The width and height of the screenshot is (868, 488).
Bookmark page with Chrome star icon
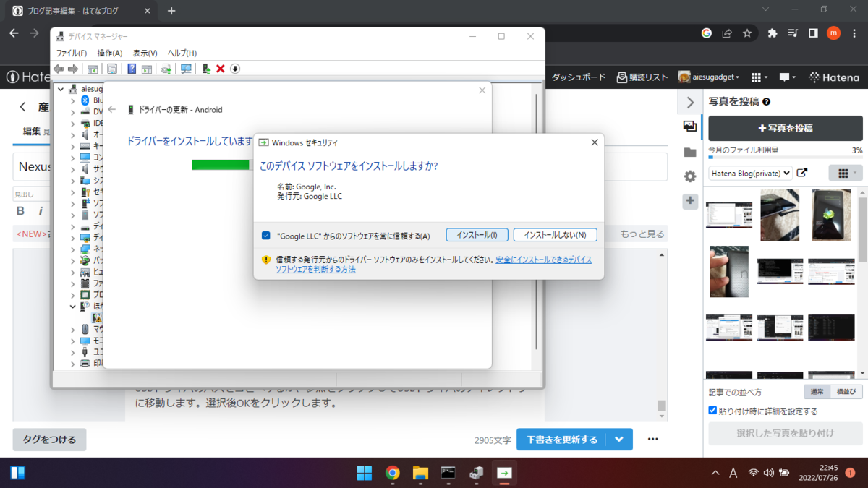[747, 33]
